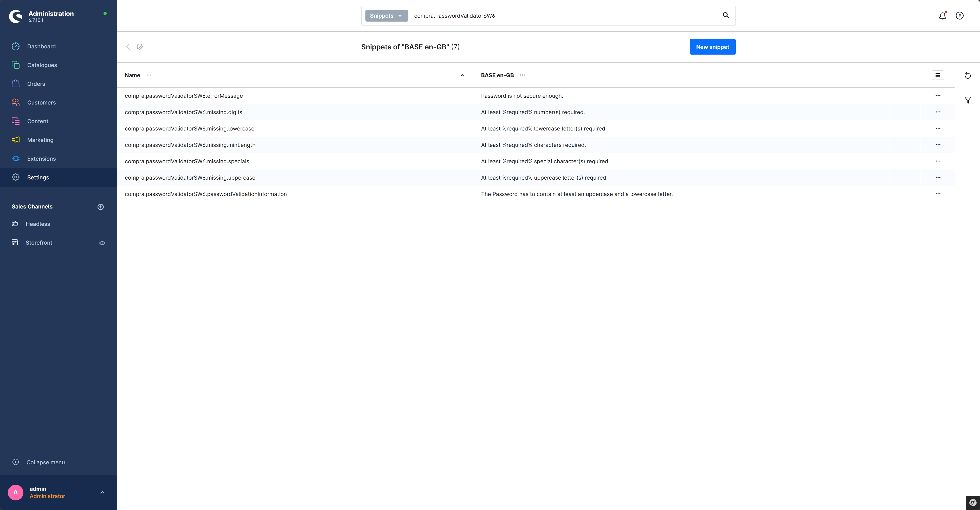This screenshot has width=980, height=510.
Task: Click 'At least %required% special character(s) required.' value
Action: [545, 161]
